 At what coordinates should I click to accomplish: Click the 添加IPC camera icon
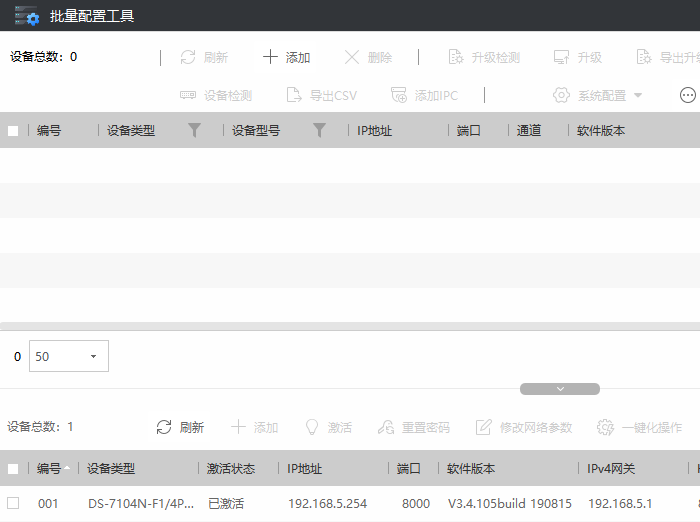click(x=399, y=95)
